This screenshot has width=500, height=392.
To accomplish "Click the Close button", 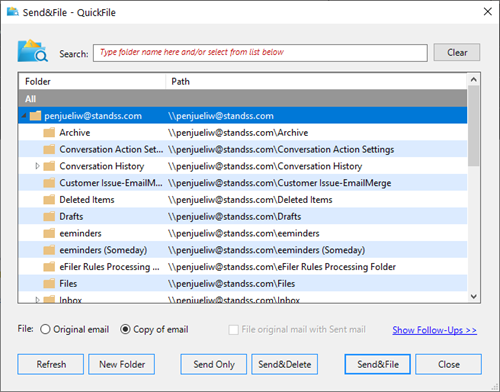I will [x=449, y=364].
